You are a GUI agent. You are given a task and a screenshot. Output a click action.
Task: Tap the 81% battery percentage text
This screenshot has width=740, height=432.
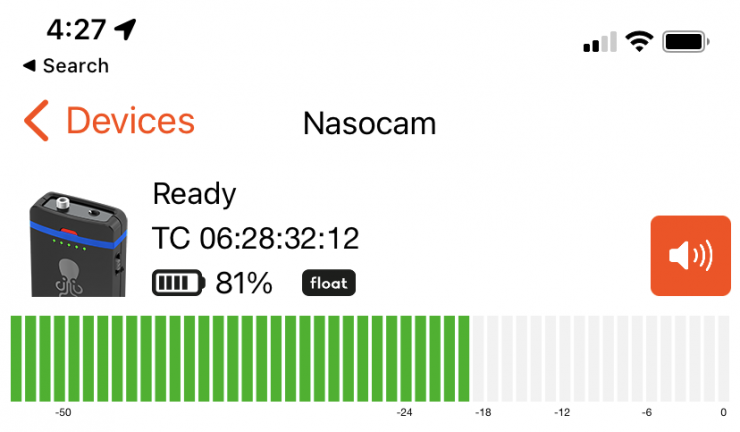pyautogui.click(x=244, y=284)
